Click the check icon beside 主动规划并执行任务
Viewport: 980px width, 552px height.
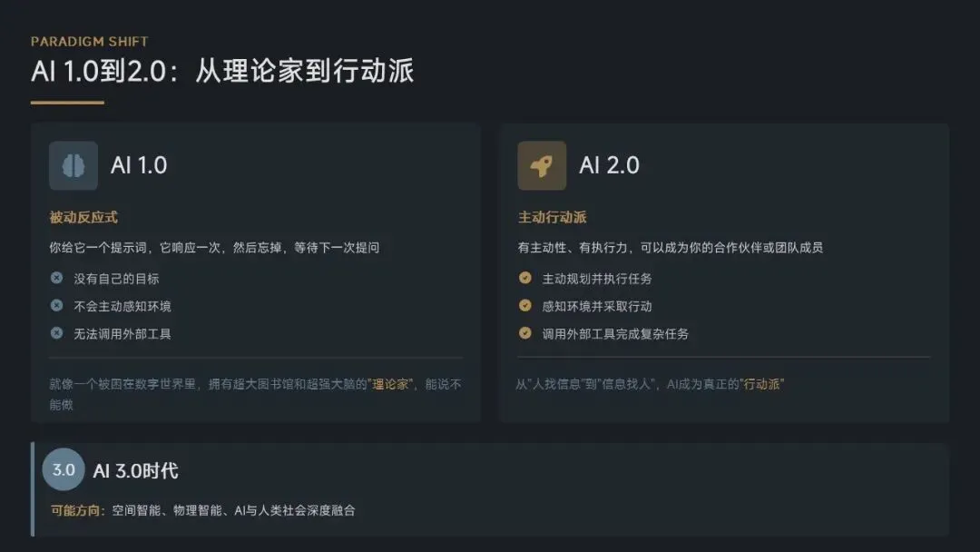pyautogui.click(x=525, y=278)
